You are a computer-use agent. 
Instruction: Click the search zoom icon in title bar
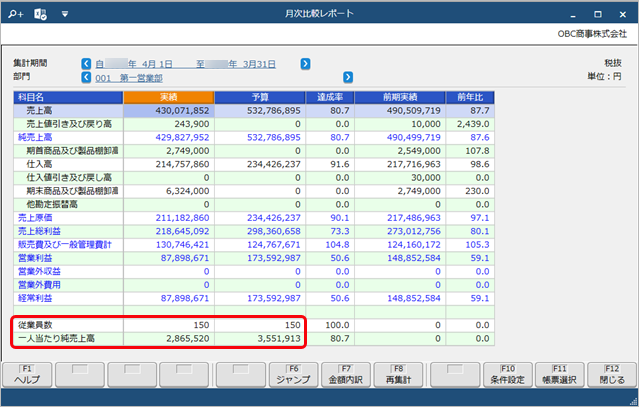tap(15, 14)
